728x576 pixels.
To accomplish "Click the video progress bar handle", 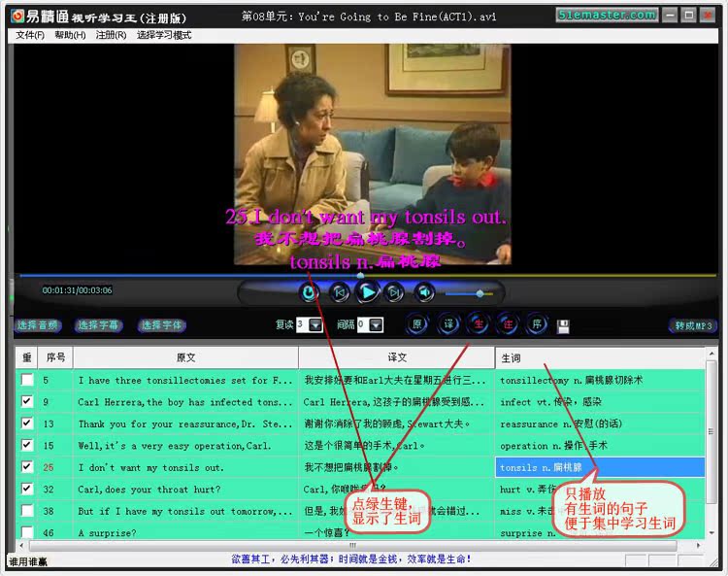I will point(360,276).
